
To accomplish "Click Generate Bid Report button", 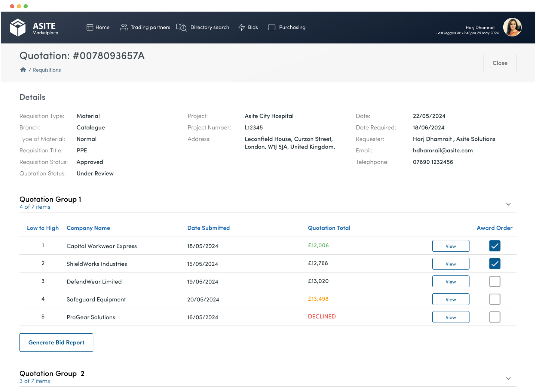I will tap(56, 342).
